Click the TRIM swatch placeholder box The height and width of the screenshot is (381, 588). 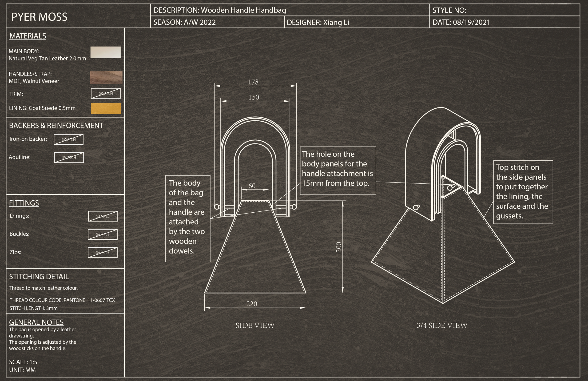tap(106, 93)
